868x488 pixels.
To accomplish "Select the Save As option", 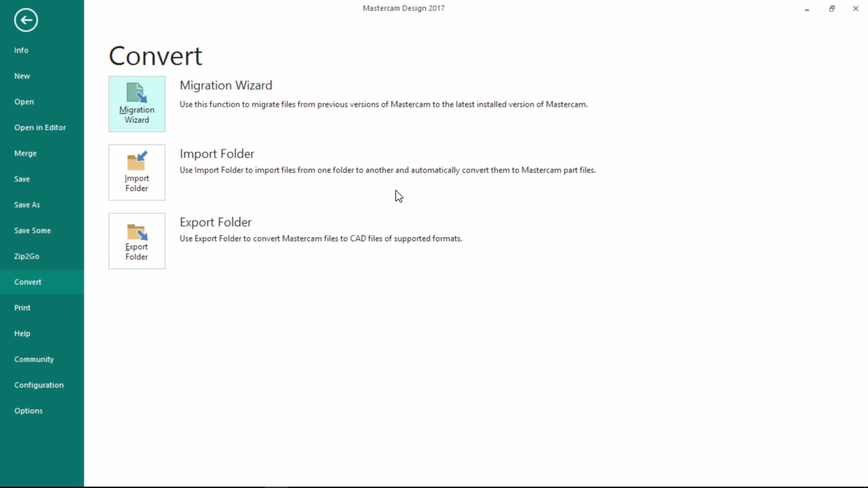I will coord(27,204).
